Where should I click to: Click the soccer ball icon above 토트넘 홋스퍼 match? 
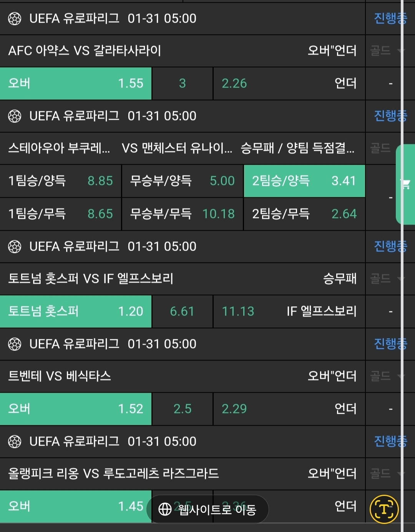[x=15, y=246]
